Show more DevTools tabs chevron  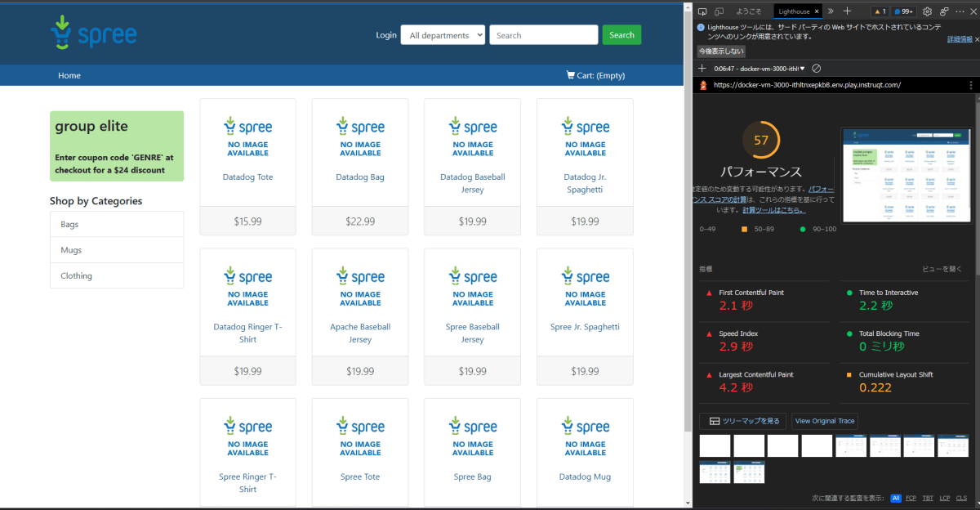(831, 11)
